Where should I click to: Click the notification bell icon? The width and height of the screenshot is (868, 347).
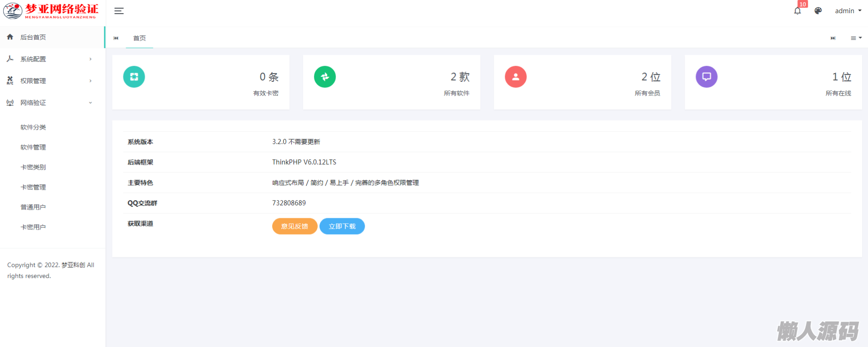(797, 11)
